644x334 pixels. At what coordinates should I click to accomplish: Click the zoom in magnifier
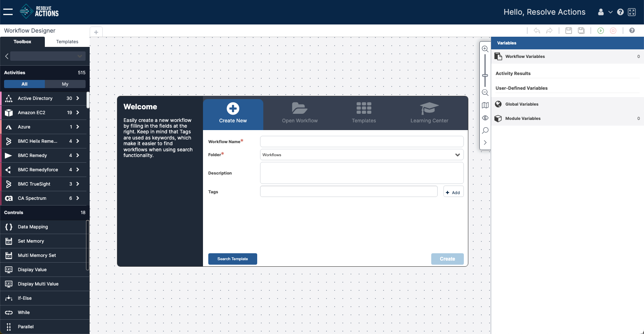pyautogui.click(x=485, y=49)
